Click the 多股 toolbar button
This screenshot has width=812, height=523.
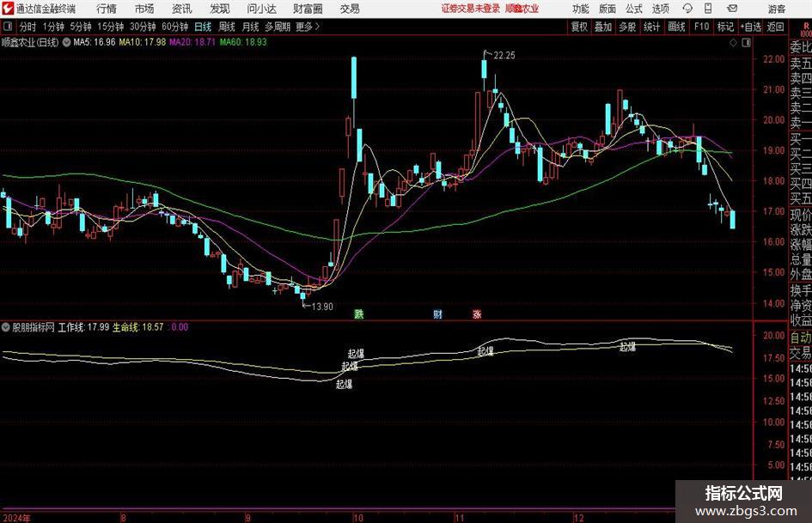(627, 27)
